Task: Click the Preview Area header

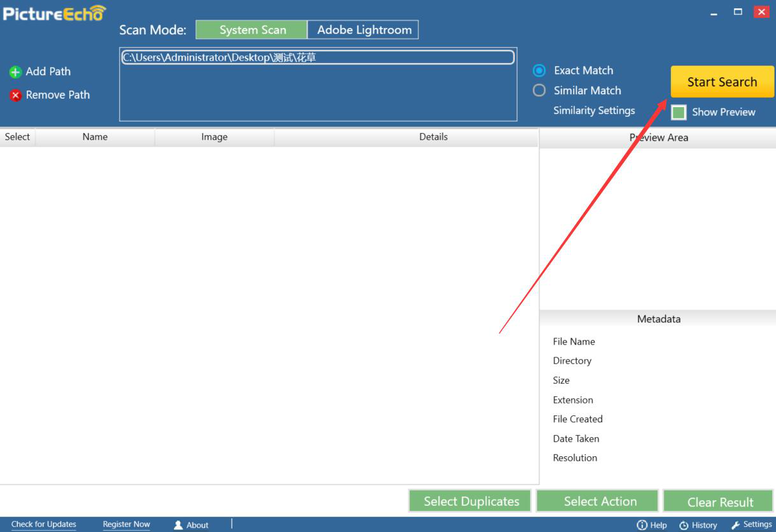Action: click(x=658, y=138)
